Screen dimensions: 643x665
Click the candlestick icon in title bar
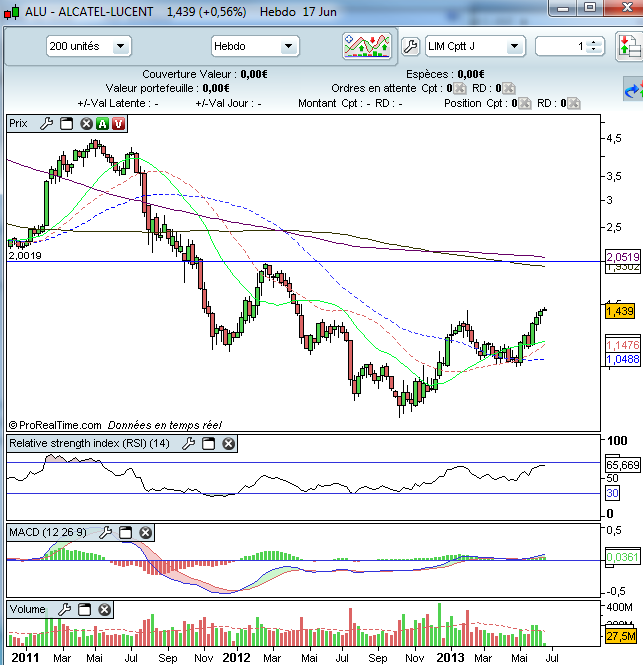pos(11,12)
